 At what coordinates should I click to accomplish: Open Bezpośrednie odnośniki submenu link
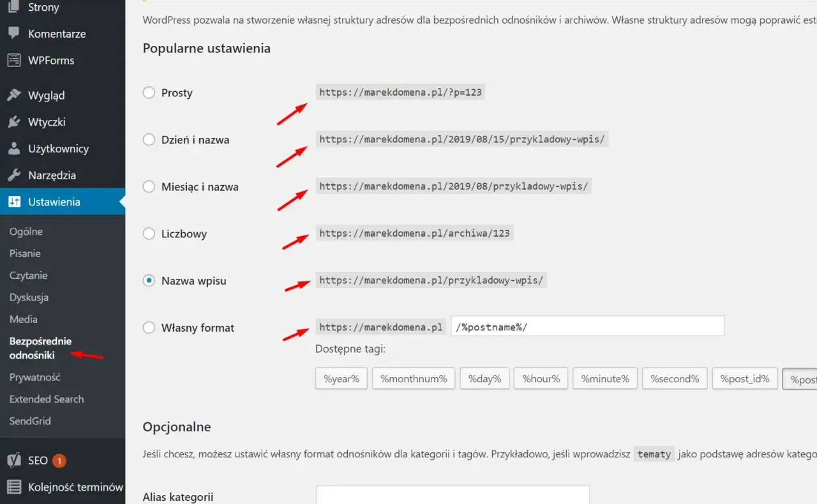[40, 348]
